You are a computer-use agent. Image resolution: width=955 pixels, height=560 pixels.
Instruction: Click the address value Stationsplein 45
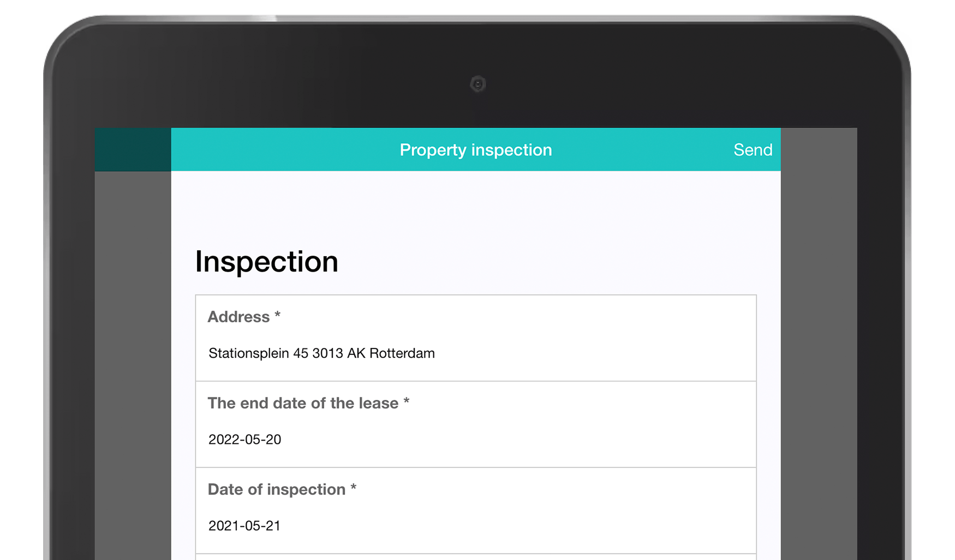tap(321, 353)
